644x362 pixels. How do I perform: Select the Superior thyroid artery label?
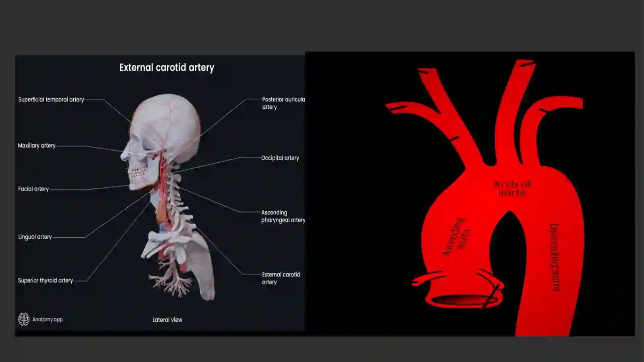pyautogui.click(x=45, y=280)
